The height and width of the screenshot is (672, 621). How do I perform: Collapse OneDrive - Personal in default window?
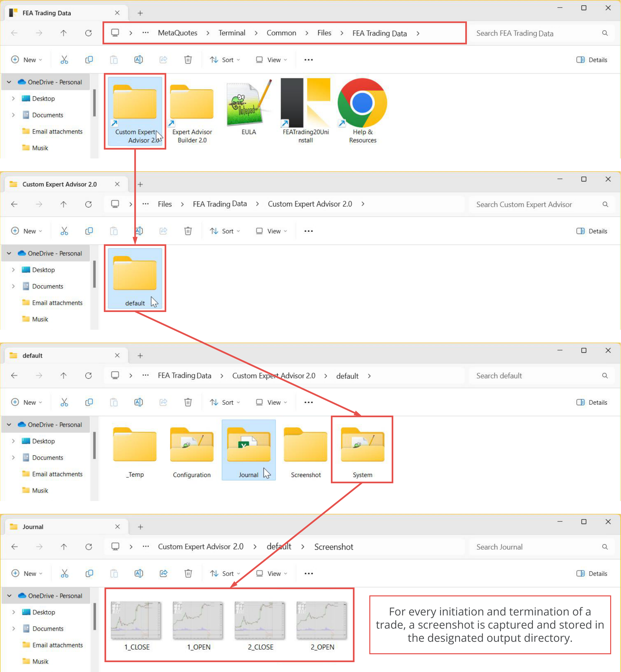[9, 424]
